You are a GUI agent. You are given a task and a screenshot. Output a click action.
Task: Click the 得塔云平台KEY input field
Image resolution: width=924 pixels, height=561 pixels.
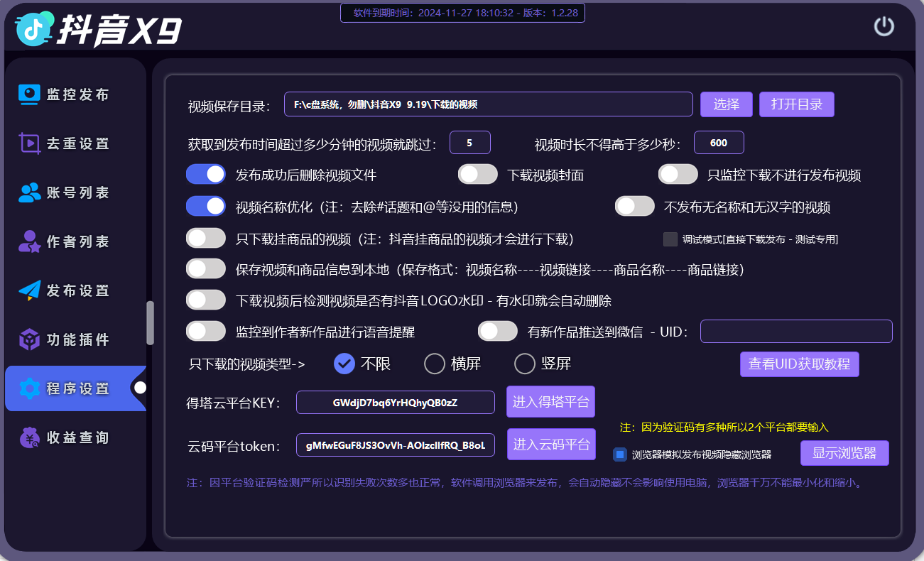point(396,403)
